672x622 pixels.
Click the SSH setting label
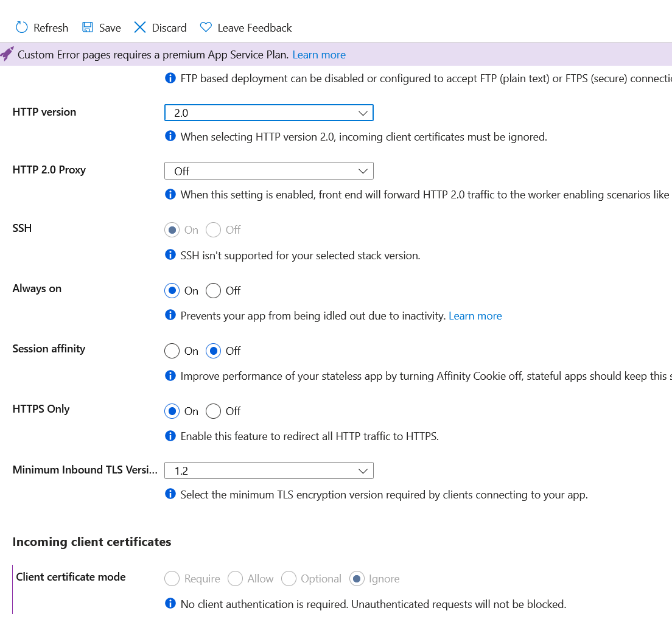pyautogui.click(x=22, y=228)
